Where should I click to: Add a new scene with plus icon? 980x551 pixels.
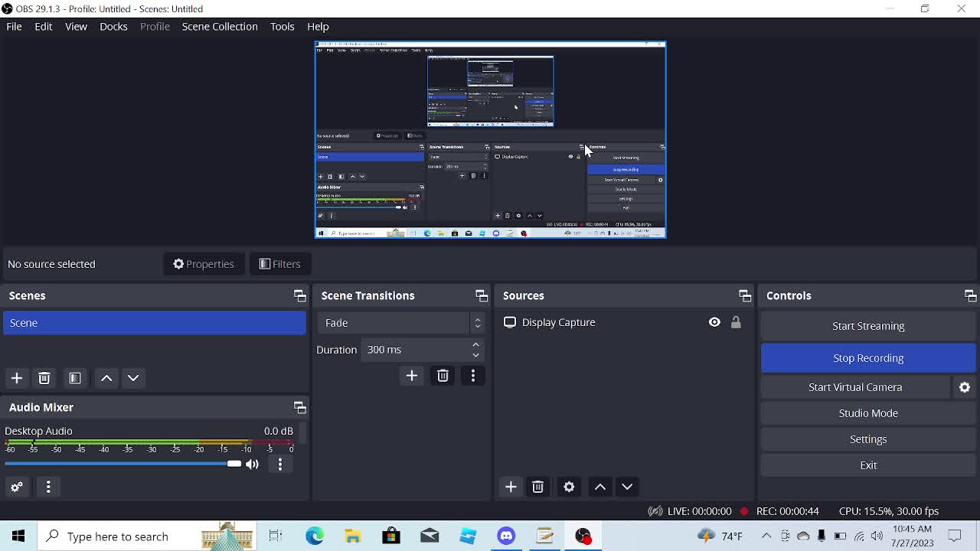pos(17,378)
